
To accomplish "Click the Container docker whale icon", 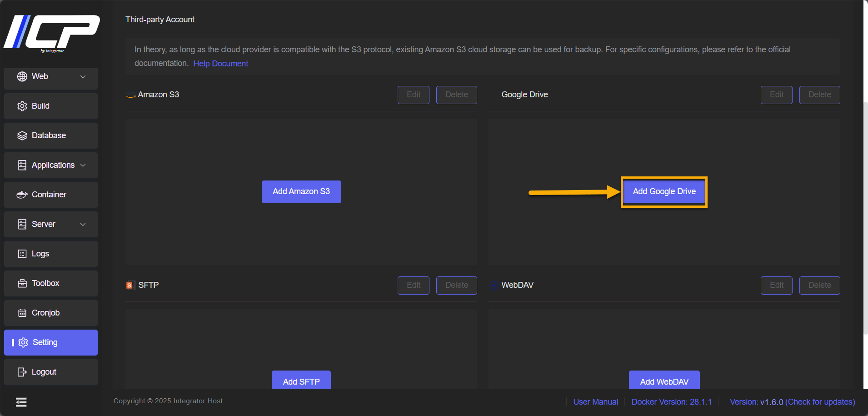I will (22, 195).
